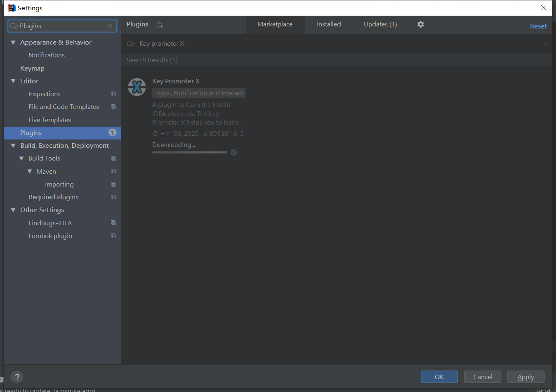Click the project-level icon beside Inspections
This screenshot has width=556, height=392.
(x=113, y=94)
